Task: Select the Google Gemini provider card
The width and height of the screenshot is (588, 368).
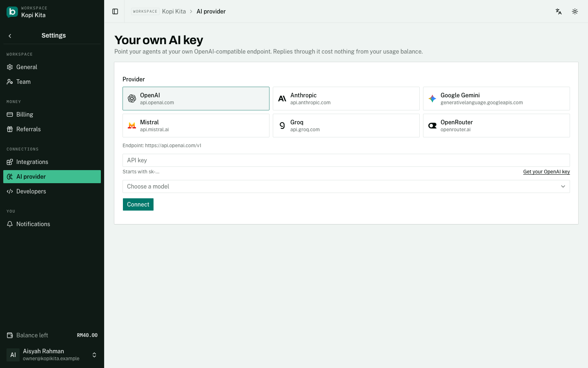Action: point(497,99)
